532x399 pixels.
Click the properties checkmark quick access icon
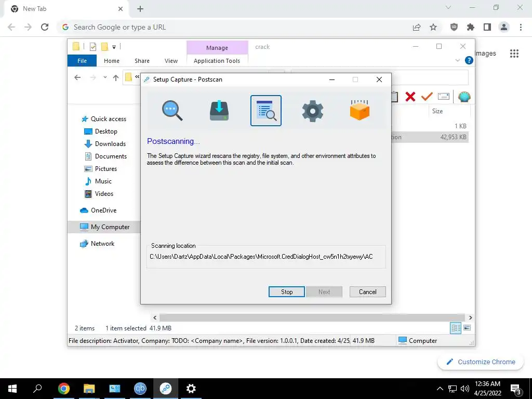92,47
